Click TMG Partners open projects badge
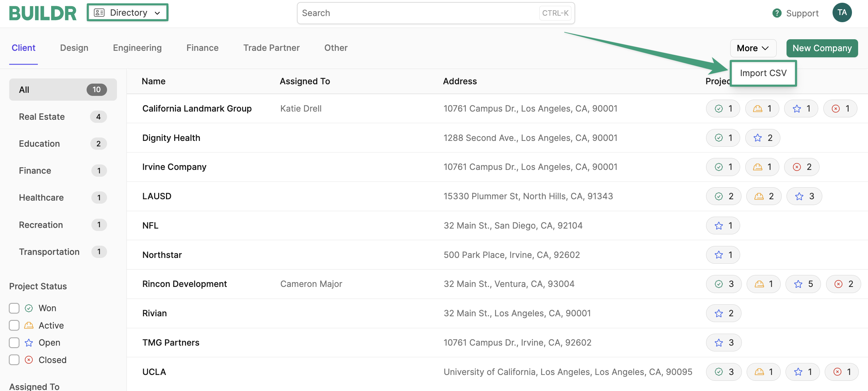Image resolution: width=868 pixels, height=391 pixels. [x=723, y=343]
